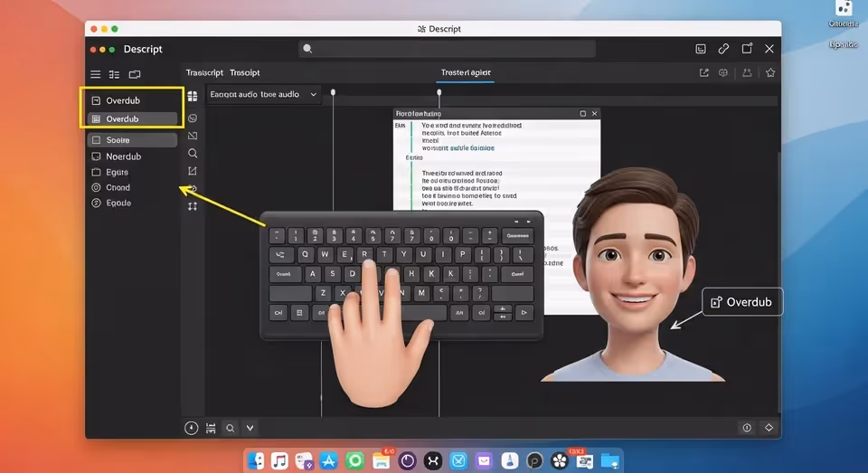Click the sliders icon in the lower toolbar
Screen dimensions: 868x473
pyautogui.click(x=211, y=428)
